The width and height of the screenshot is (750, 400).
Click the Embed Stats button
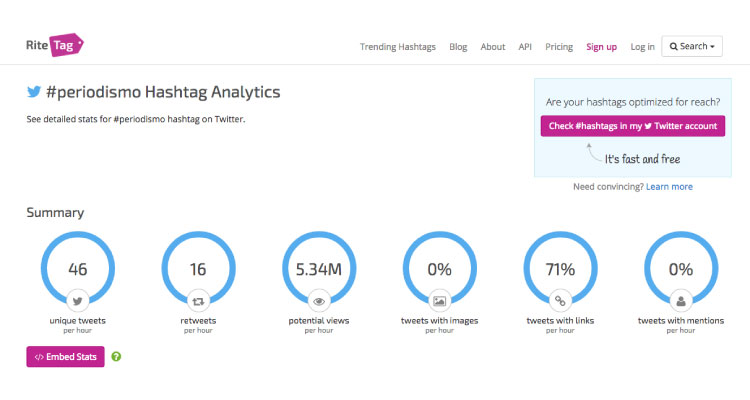65,357
